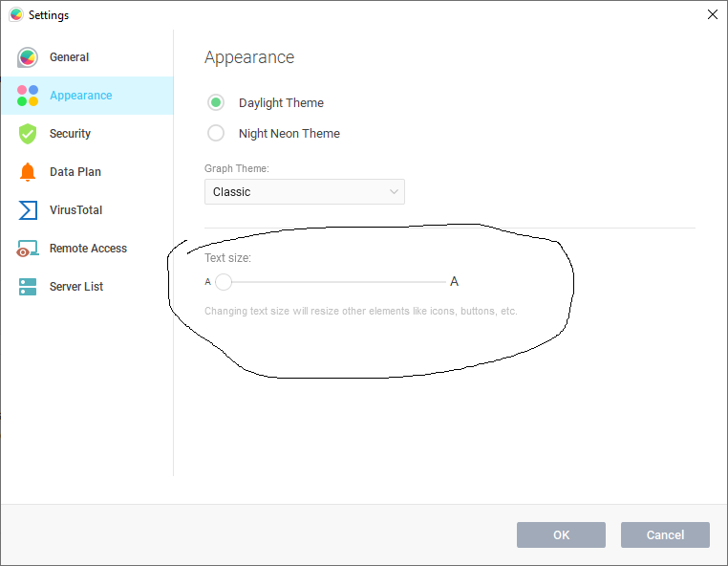Click the Server List stacked servers icon
This screenshot has height=566, width=728.
tap(28, 287)
